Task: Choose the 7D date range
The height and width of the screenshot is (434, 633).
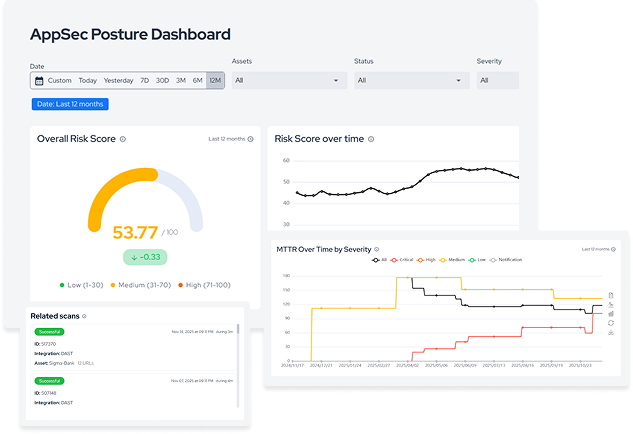Action: pyautogui.click(x=145, y=80)
